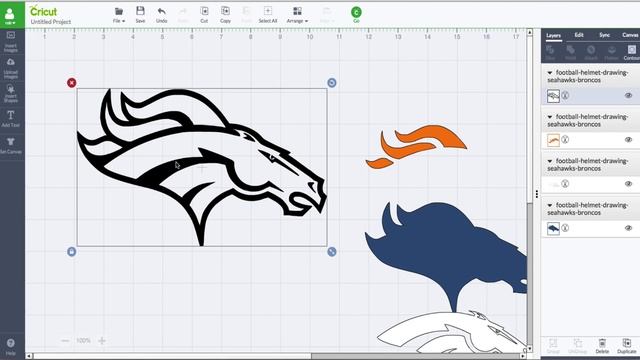The image size is (640, 360).
Task: Switch to the Sync tab
Action: click(x=604, y=35)
